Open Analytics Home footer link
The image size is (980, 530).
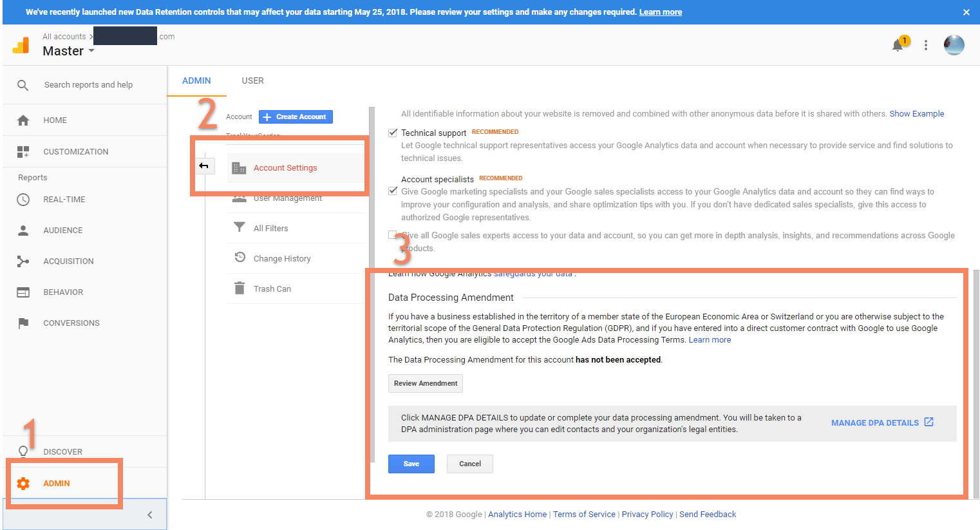click(517, 514)
